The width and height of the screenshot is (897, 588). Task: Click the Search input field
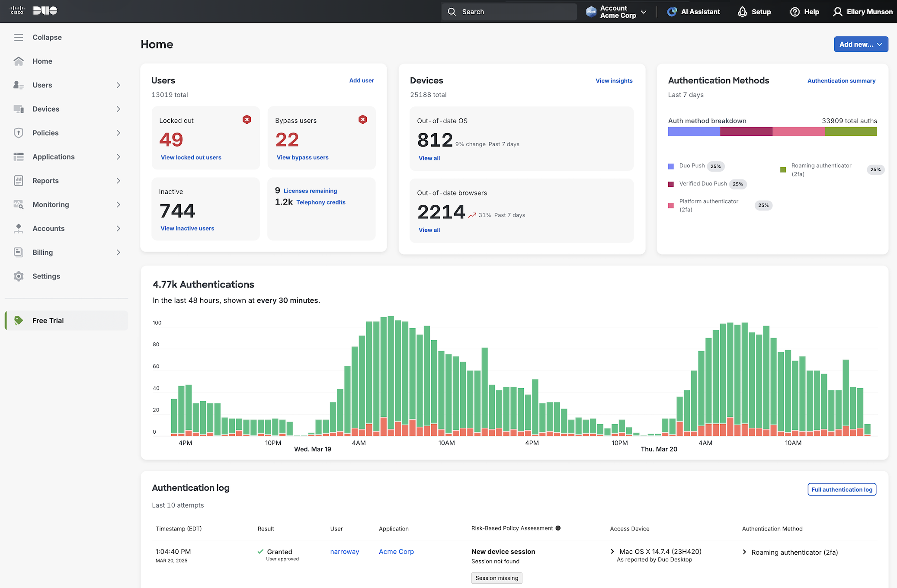(x=509, y=12)
